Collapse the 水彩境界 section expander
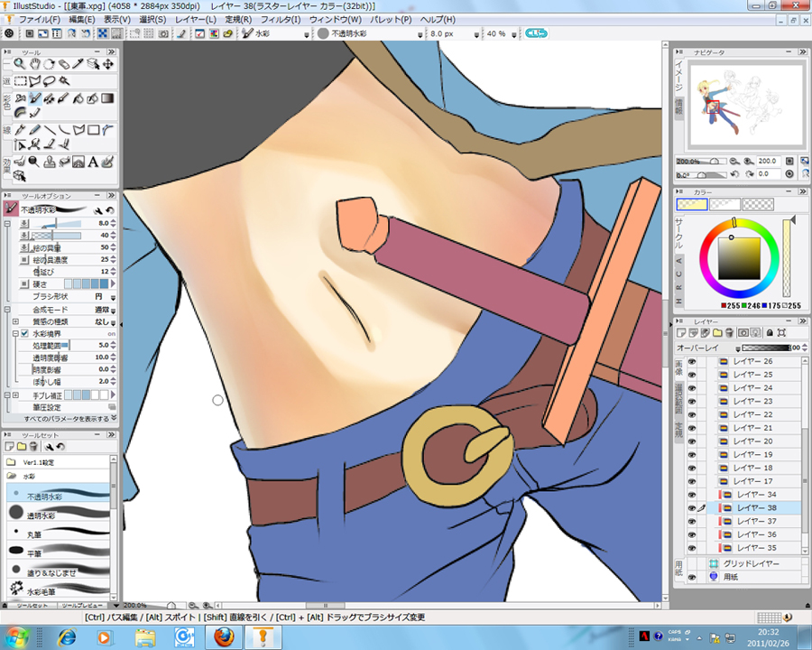 pos(15,333)
